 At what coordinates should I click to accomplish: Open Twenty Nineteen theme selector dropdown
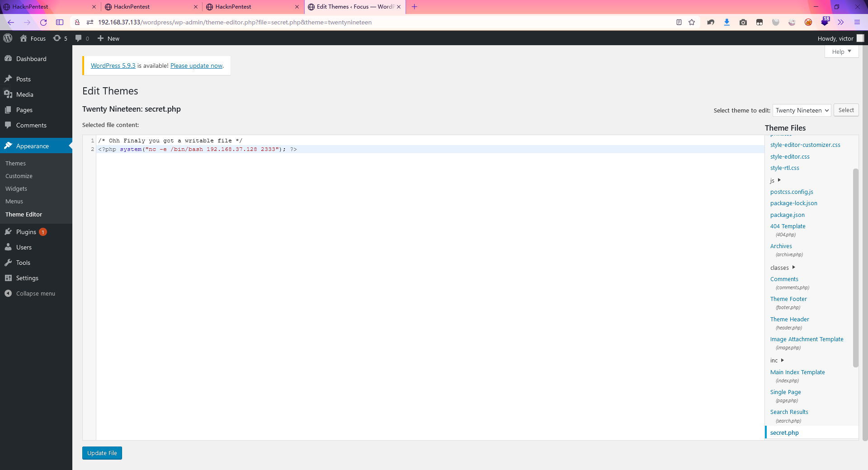(x=802, y=110)
